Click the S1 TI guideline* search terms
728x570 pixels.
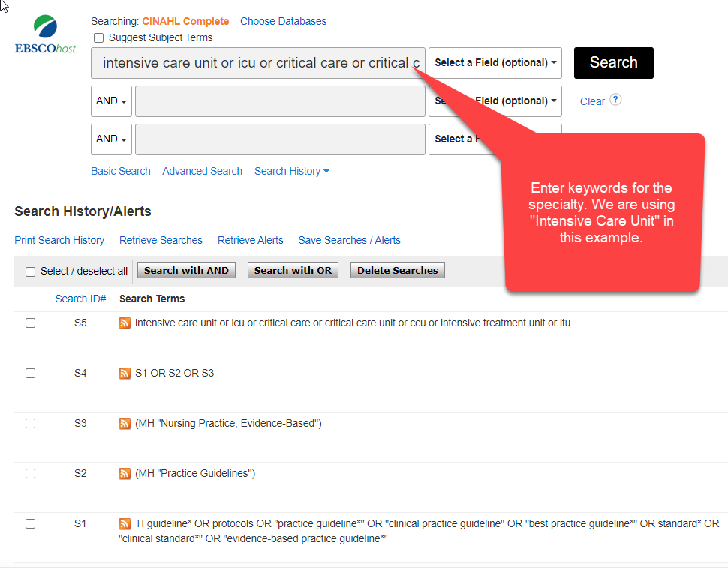(419, 531)
